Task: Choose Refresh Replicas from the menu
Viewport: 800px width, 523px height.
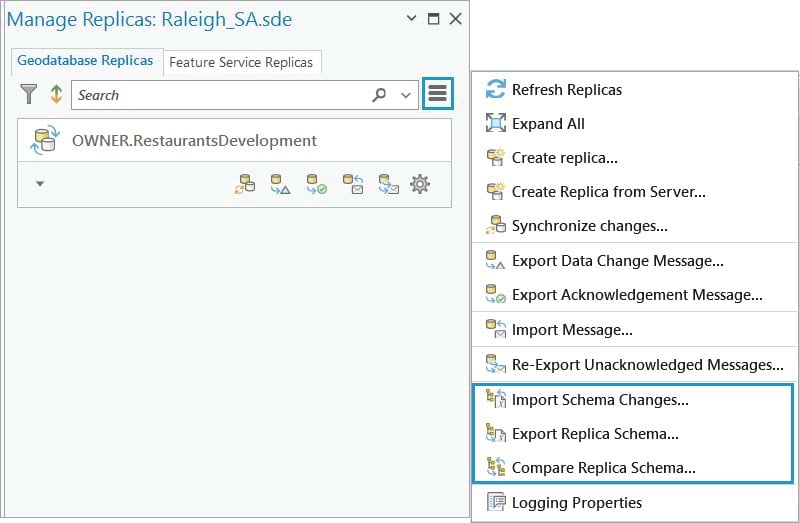Action: [635, 90]
